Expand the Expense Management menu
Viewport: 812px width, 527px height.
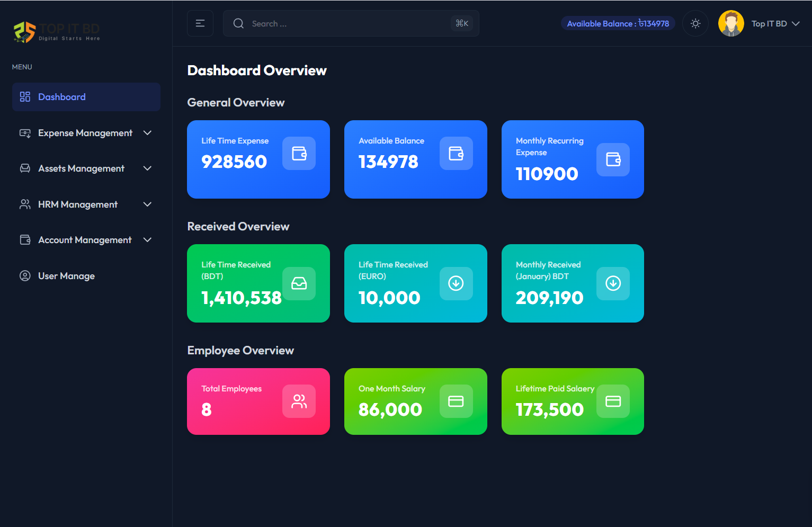(147, 133)
